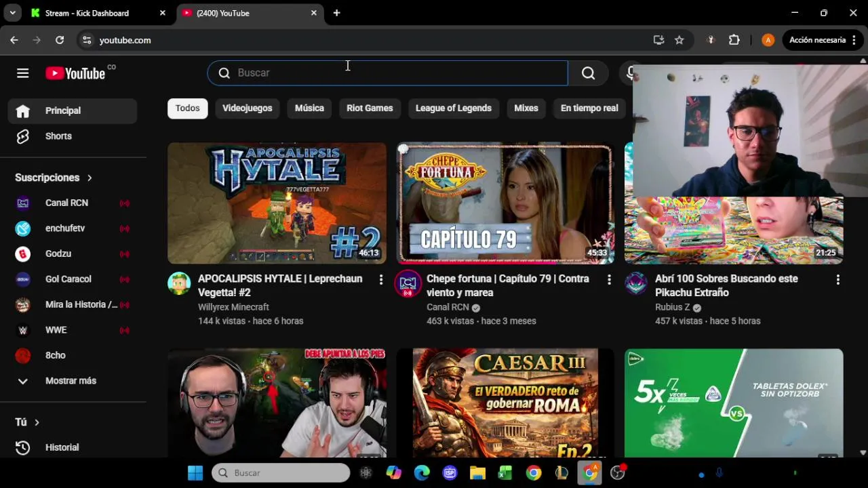The image size is (868, 488).
Task: Bookmark this page with the star
Action: pyautogui.click(x=679, y=40)
